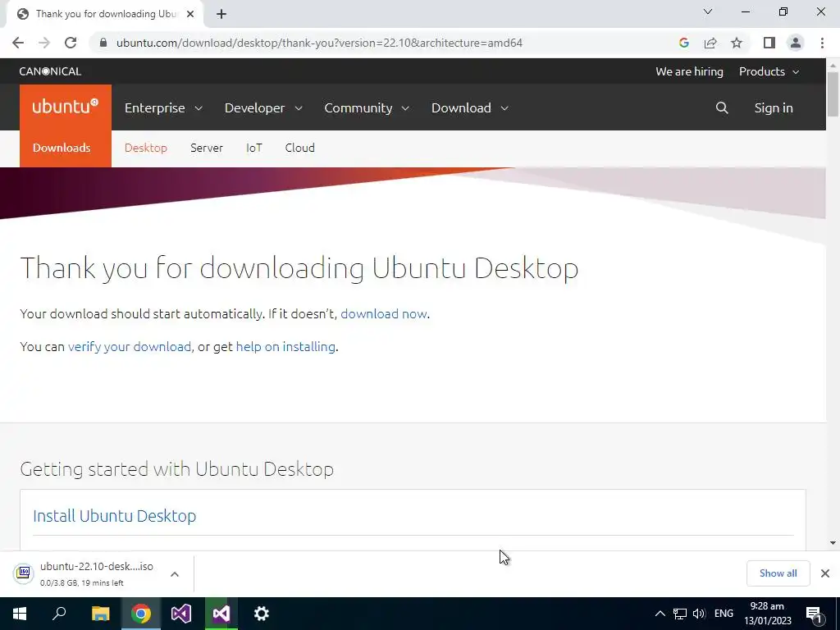Show hidden system tray icons
Image resolution: width=840 pixels, height=630 pixels.
(x=660, y=614)
